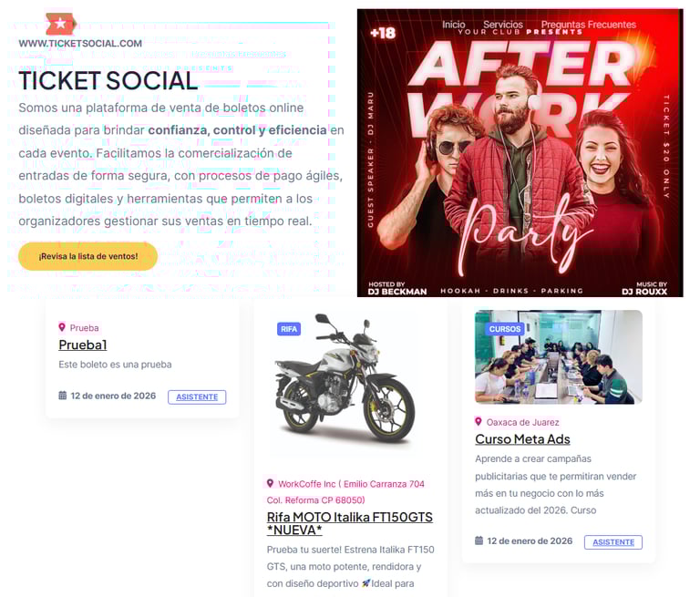Open the Servicios menu item
This screenshot has height=597, width=700.
tap(503, 25)
